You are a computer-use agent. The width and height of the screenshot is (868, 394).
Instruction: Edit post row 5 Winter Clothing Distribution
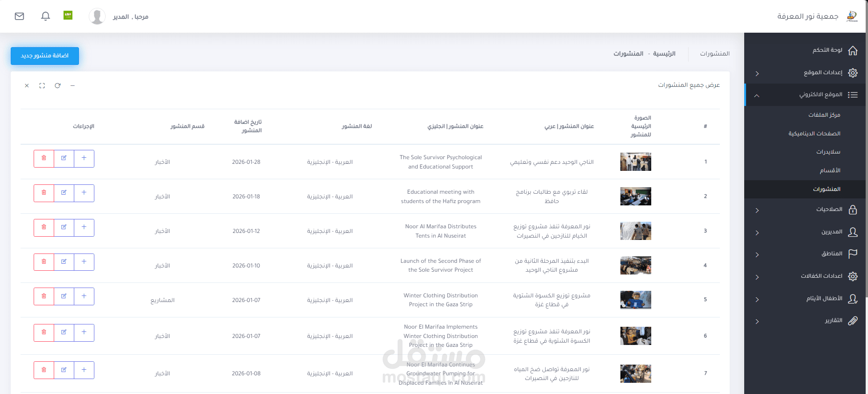64,296
